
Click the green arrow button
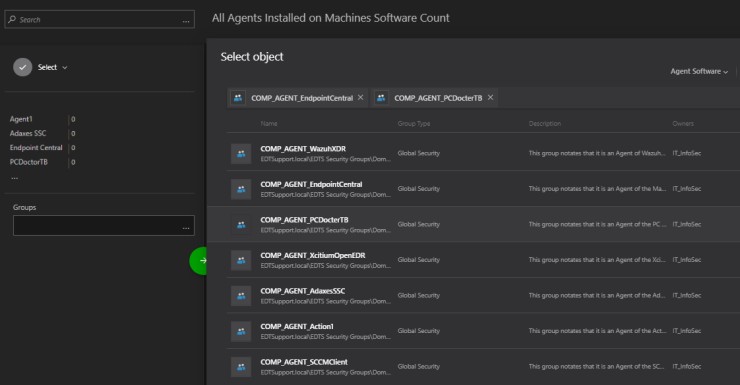(198, 260)
